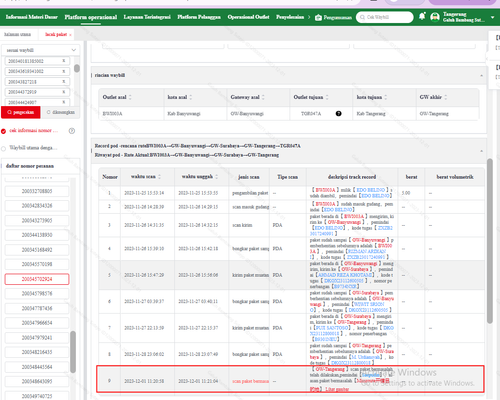Open the Platform operasional menu
Image resolution: width=500 pixels, height=400 pixels.
tap(91, 17)
